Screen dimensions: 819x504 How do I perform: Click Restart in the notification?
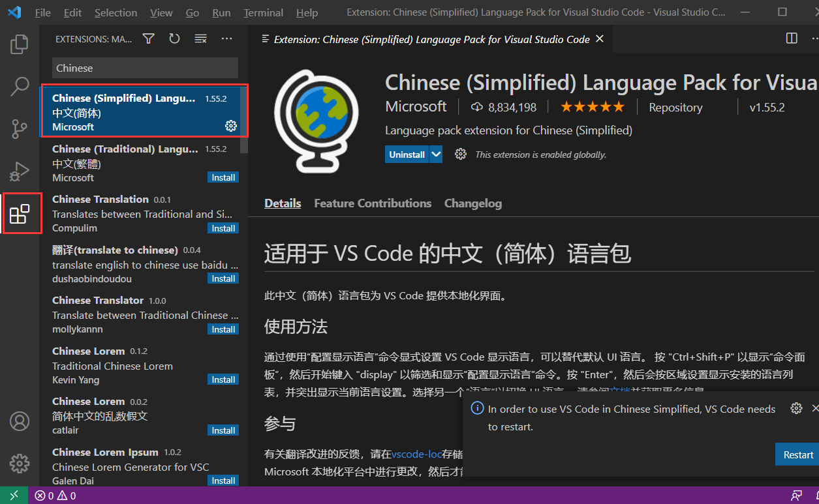tap(798, 454)
